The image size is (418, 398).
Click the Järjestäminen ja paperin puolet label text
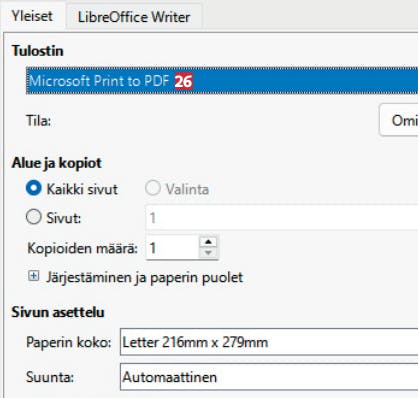[144, 277]
